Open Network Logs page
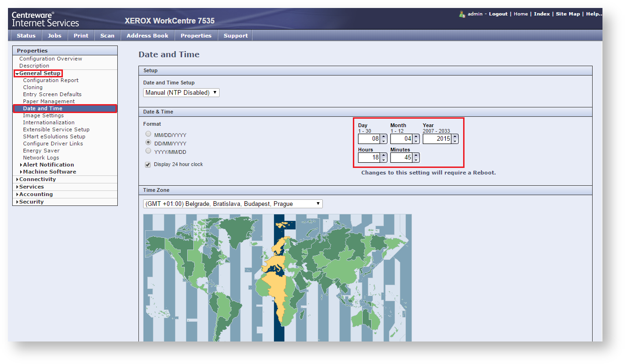This screenshot has width=625, height=364. point(41,158)
